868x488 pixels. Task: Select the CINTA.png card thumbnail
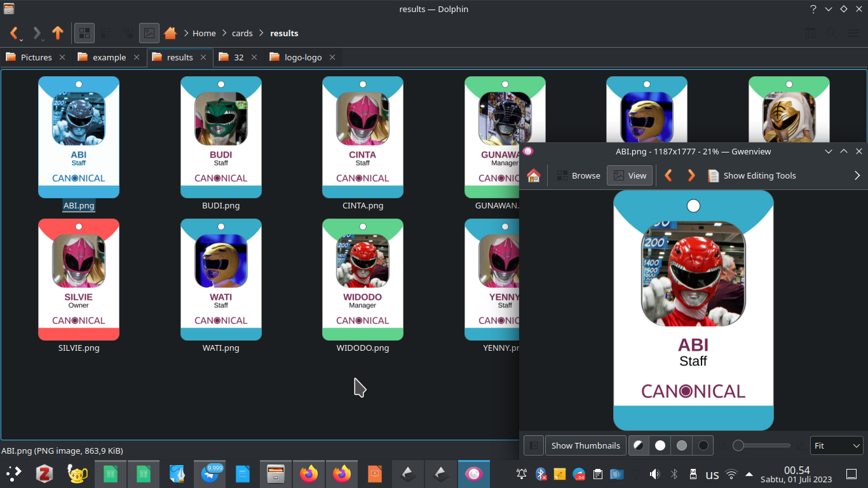[x=363, y=137]
